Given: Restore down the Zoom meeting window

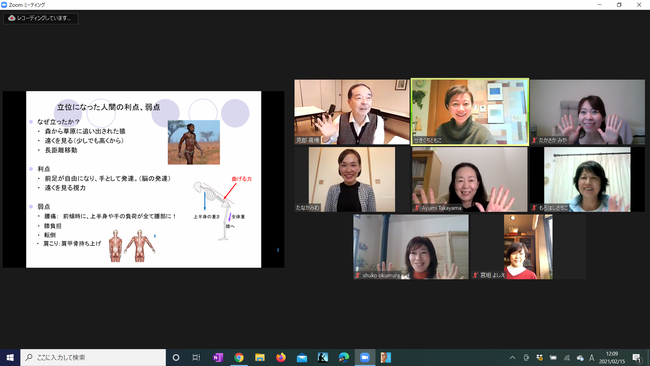Looking at the screenshot, I should point(619,5).
